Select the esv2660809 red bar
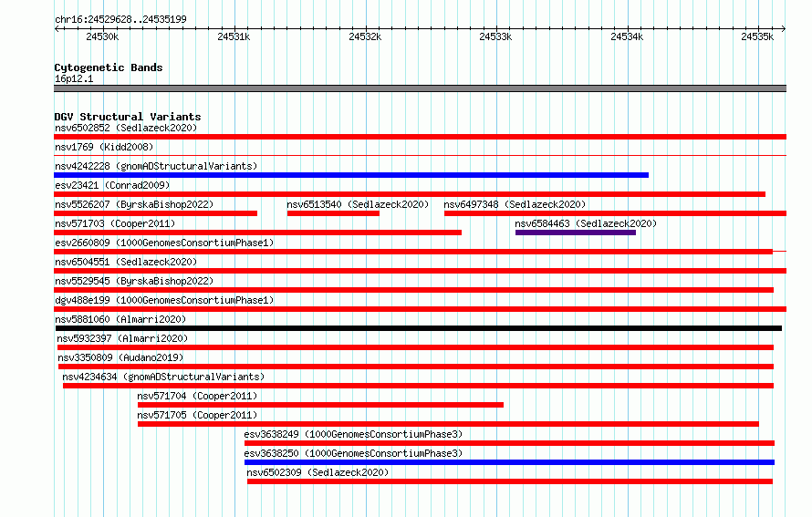Image resolution: width=812 pixels, height=517 pixels. pos(413,252)
